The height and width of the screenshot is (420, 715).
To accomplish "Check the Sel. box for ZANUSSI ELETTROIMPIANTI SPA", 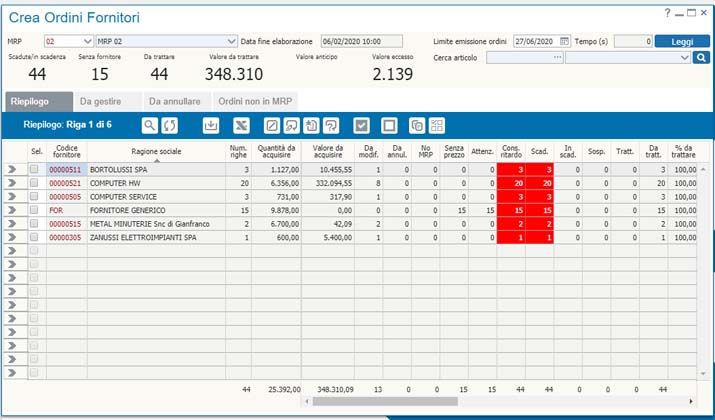I will point(34,237).
